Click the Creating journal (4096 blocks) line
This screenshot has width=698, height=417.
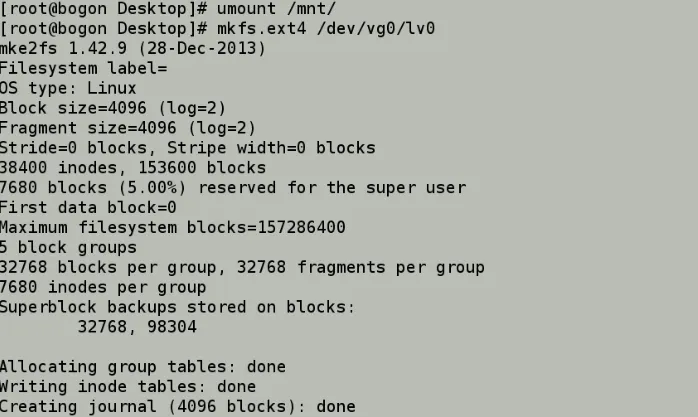pyautogui.click(x=177, y=407)
